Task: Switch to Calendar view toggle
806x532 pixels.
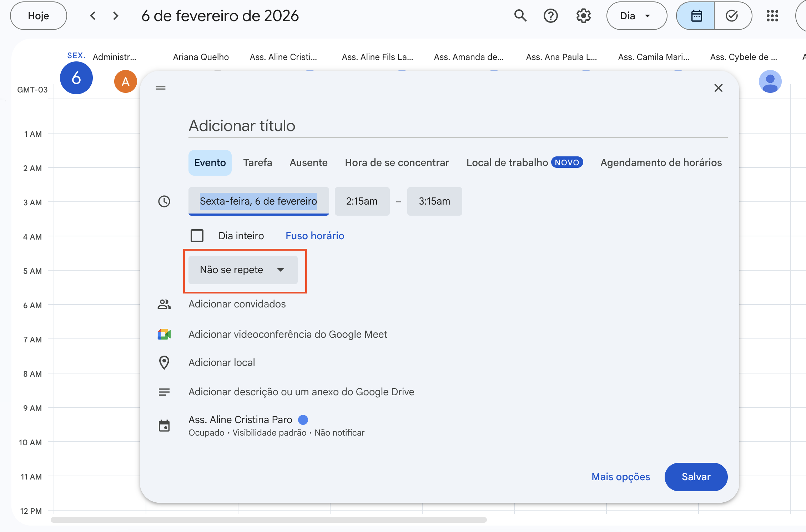Action: click(696, 16)
